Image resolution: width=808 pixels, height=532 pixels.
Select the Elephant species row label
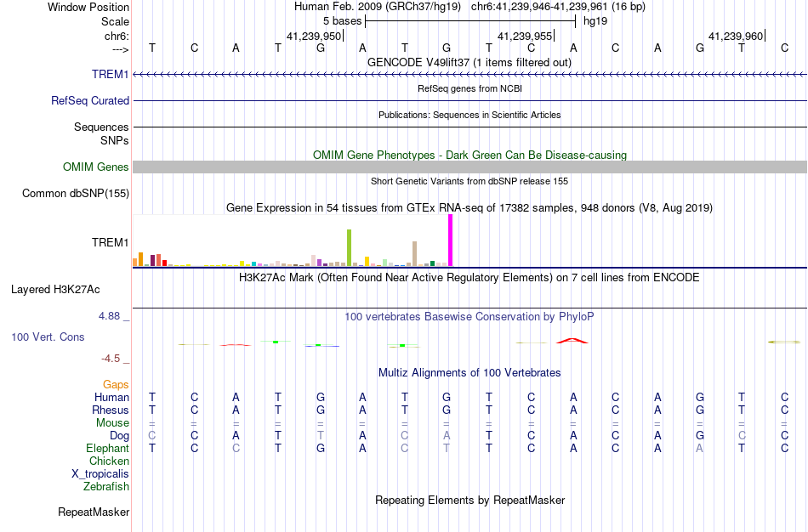(x=108, y=448)
